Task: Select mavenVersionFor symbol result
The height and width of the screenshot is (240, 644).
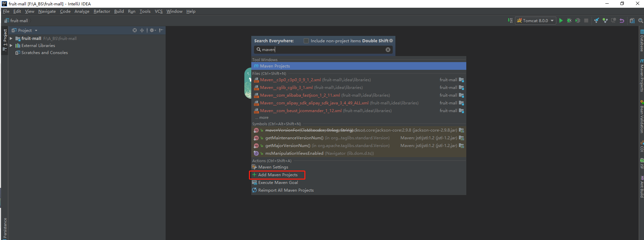Action: 358,130
